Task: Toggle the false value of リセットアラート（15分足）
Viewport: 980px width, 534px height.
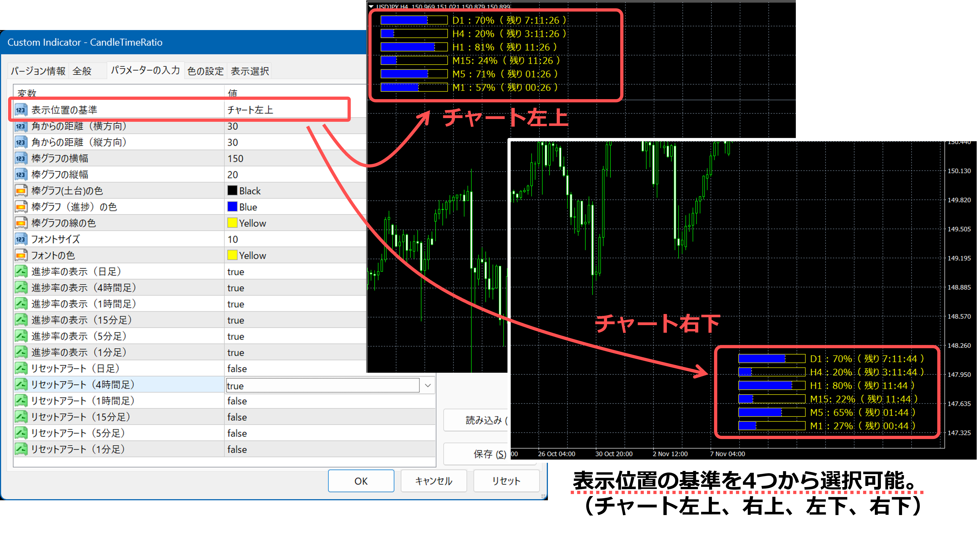Action: (237, 417)
